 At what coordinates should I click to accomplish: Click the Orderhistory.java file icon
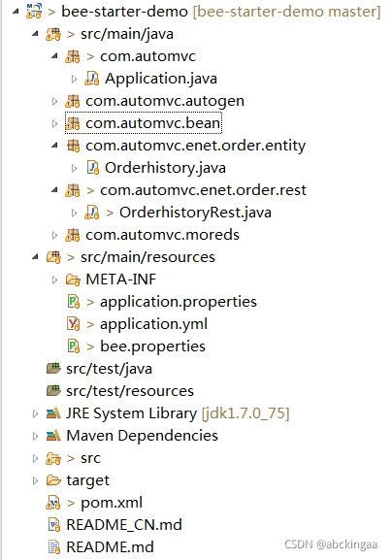point(93,168)
